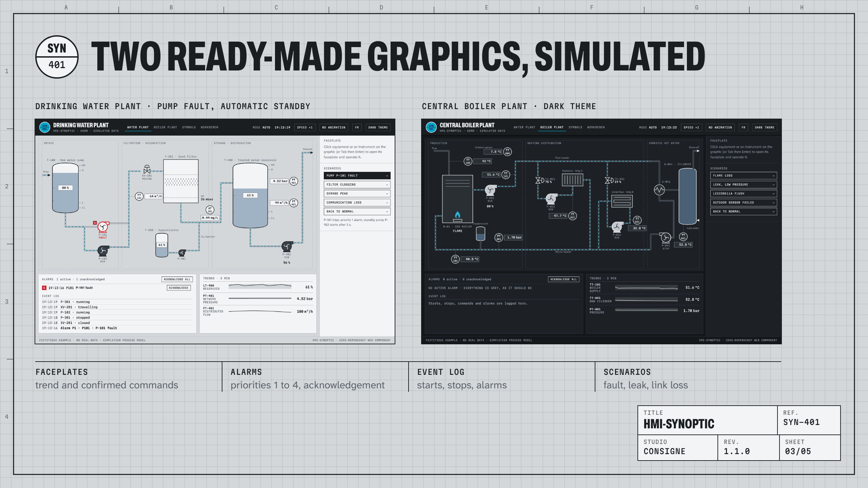Select radiator circuit pump P-021
Screen dimensions: 868x488
click(551, 199)
